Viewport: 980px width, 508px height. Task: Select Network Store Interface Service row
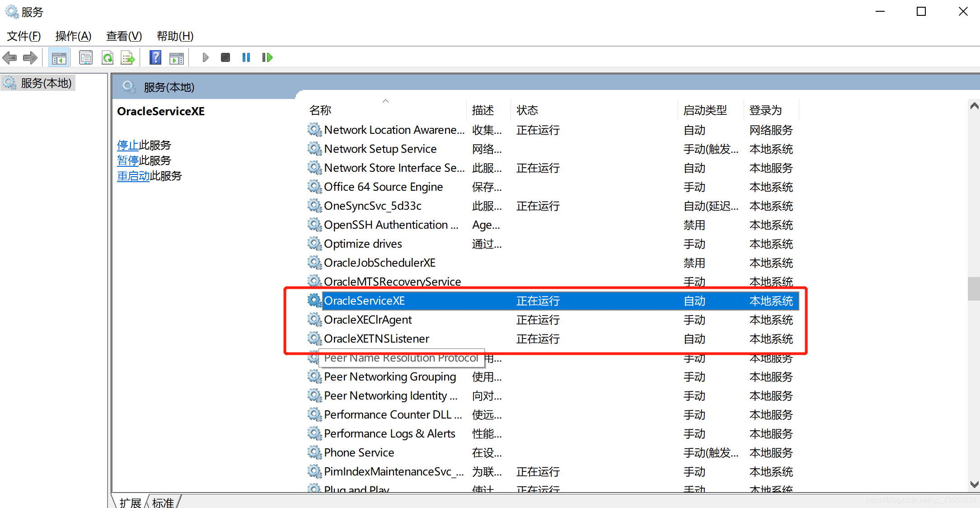pyautogui.click(x=553, y=168)
